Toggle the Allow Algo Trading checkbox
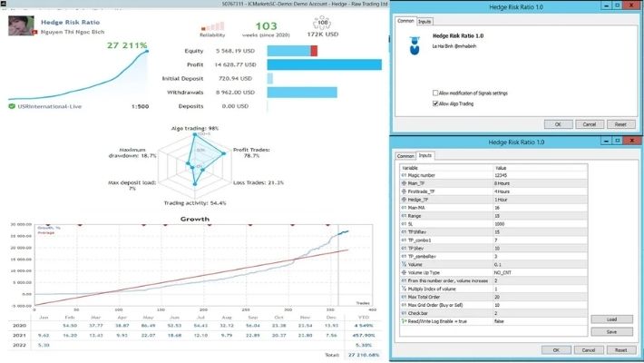This screenshot has height=363, width=644. (436, 103)
